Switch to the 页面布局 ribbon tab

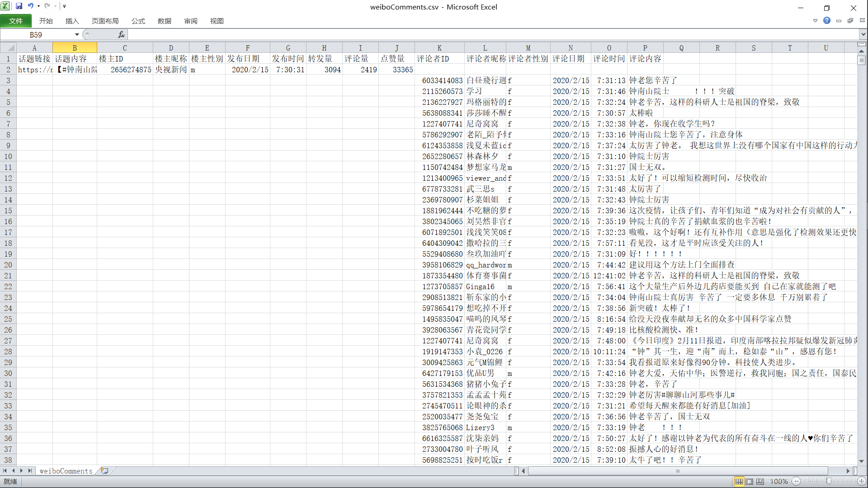(105, 21)
